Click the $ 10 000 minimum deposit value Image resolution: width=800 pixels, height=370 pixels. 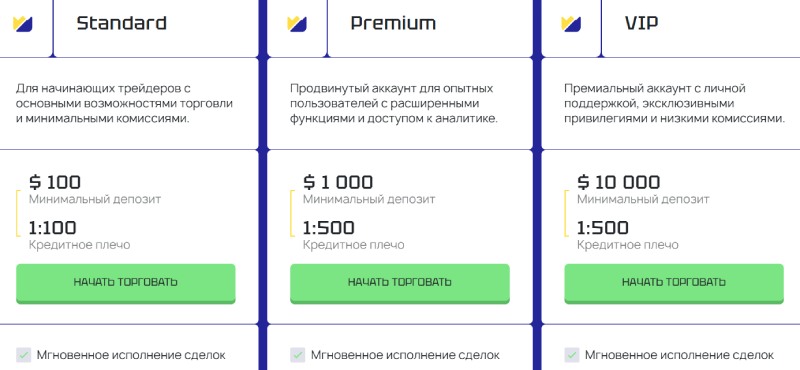point(618,182)
